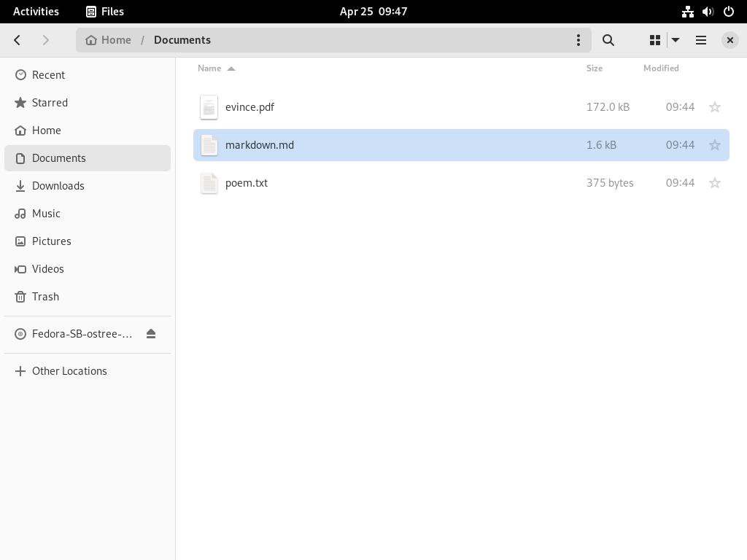Open the search magnifier icon
Viewport: 747px width, 560px height.
point(608,40)
